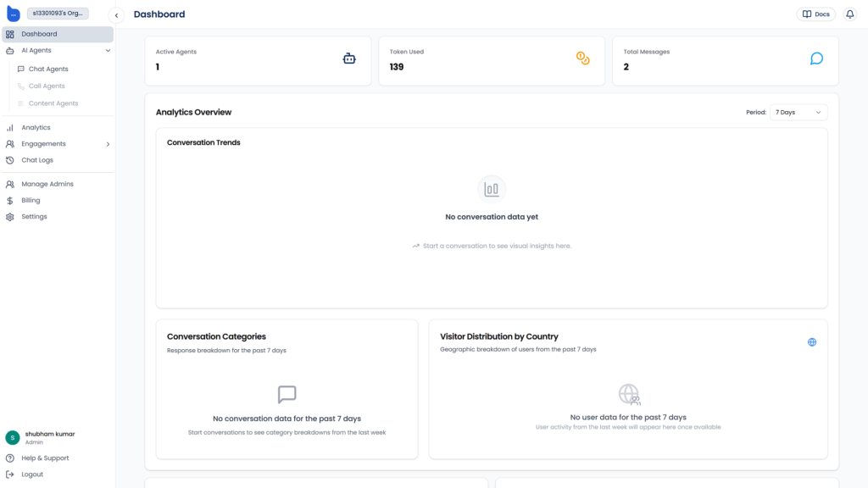Open the organization switcher dropdown

click(x=58, y=14)
